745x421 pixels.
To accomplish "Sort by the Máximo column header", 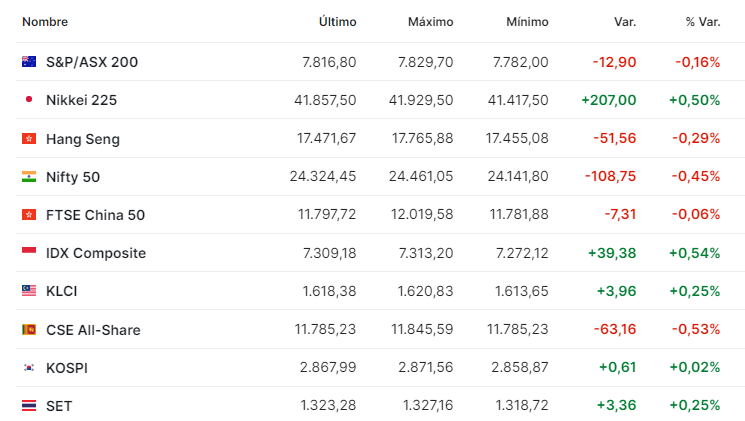I will tap(430, 22).
